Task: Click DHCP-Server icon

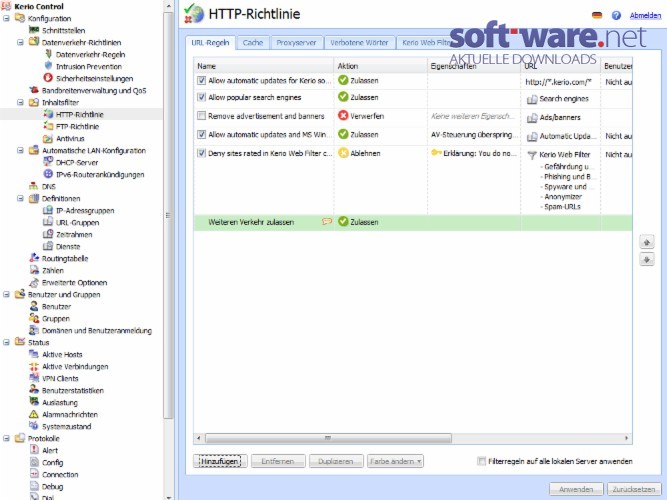Action: (48, 162)
